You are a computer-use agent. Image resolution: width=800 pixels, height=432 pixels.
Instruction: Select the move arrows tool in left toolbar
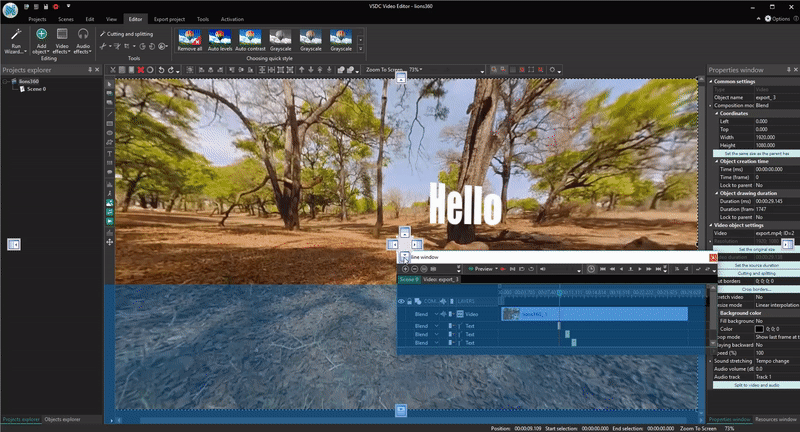(109, 242)
